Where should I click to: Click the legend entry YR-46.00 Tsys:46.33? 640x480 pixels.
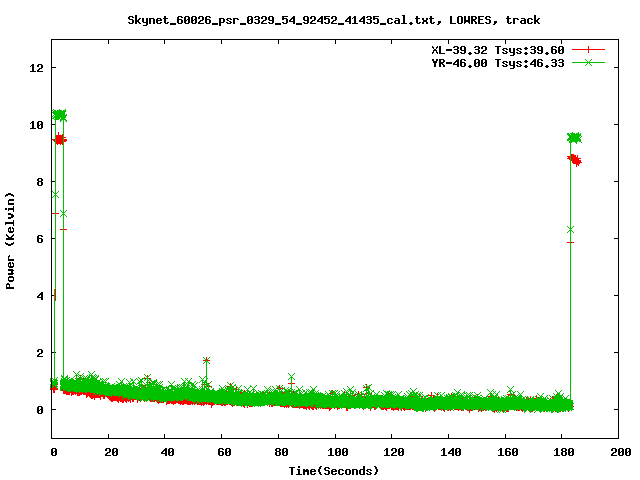tap(498, 63)
